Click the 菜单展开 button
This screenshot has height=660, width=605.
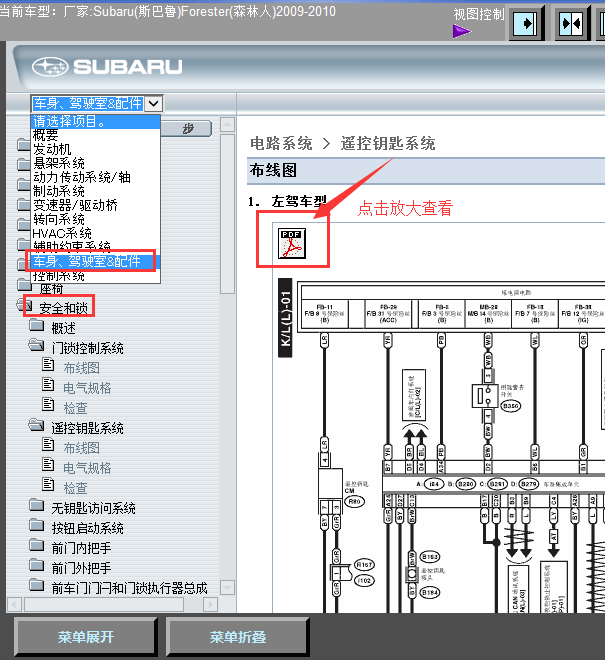click(x=86, y=637)
